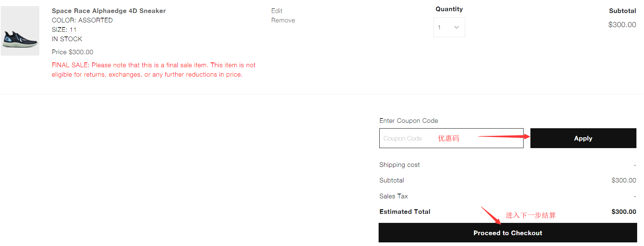Click the Shipping cost label
Image resolution: width=644 pixels, height=246 pixels.
[399, 165]
